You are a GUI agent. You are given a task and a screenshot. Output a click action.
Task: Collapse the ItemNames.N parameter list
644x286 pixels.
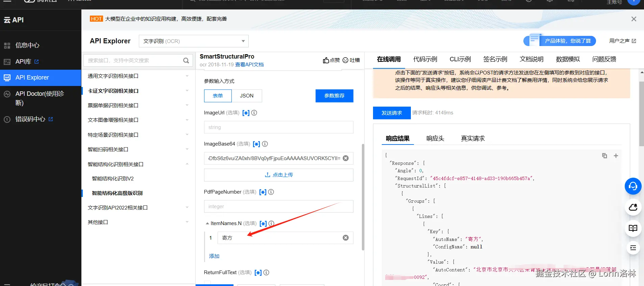[x=207, y=223]
